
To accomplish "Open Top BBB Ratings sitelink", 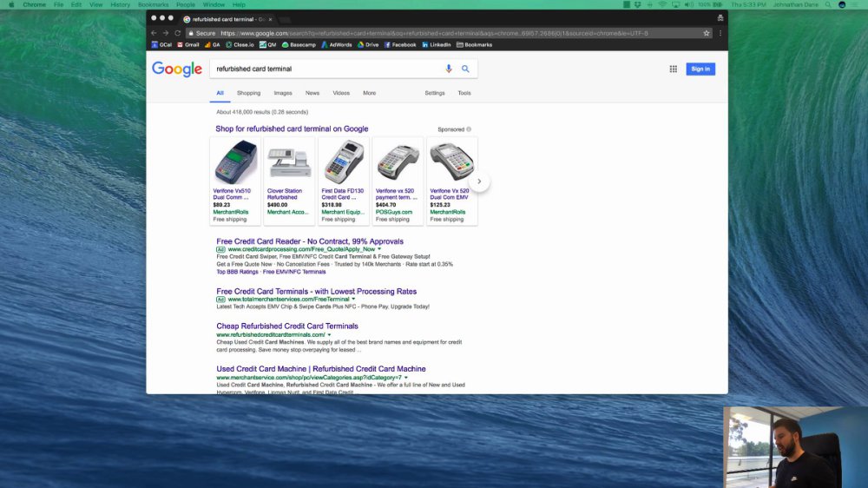I will pos(238,272).
